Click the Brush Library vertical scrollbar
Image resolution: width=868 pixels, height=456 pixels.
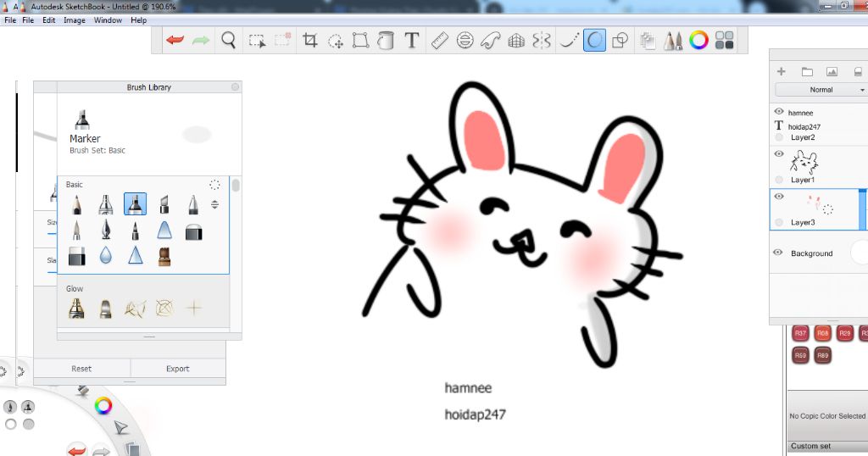236,186
